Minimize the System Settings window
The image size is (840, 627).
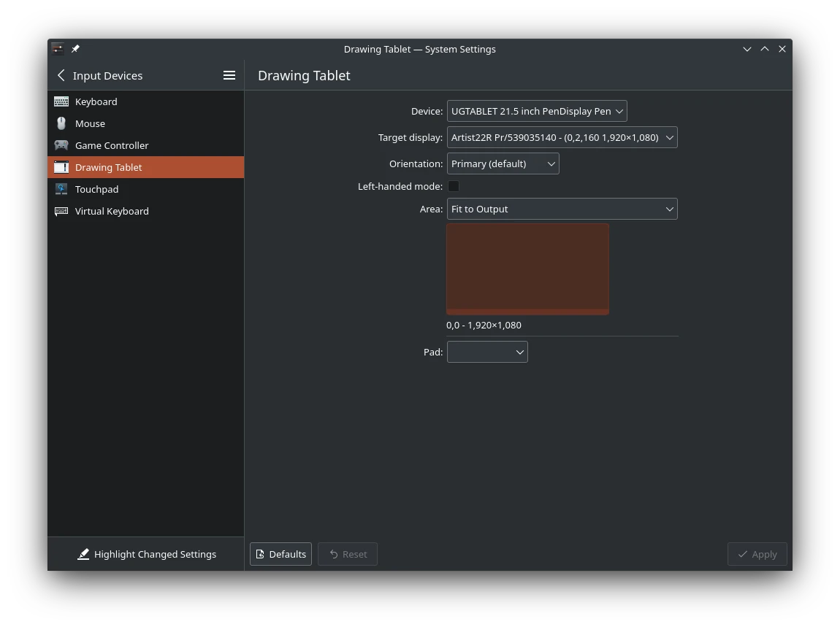(x=747, y=49)
